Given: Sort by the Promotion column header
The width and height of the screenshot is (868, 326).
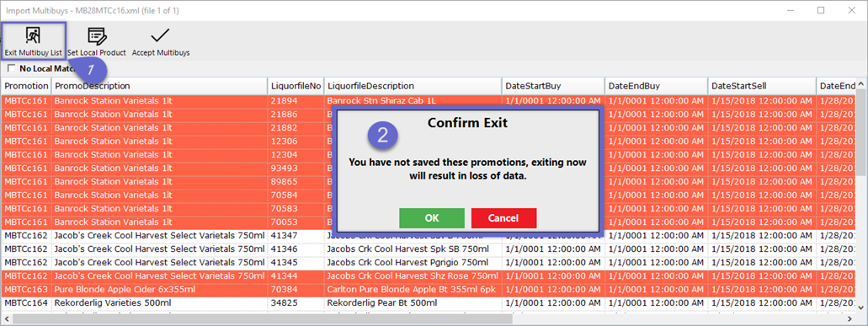Looking at the screenshot, I should tap(27, 86).
